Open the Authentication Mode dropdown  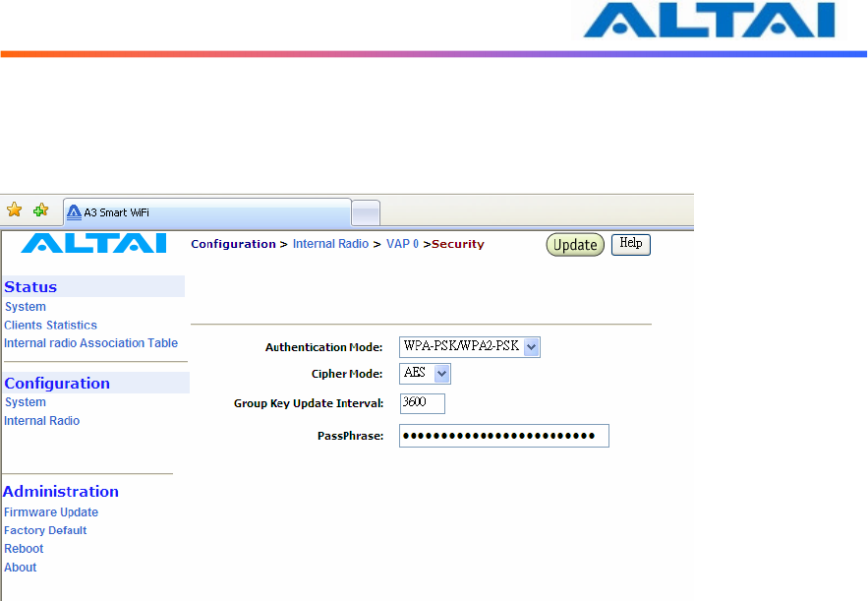click(x=470, y=347)
